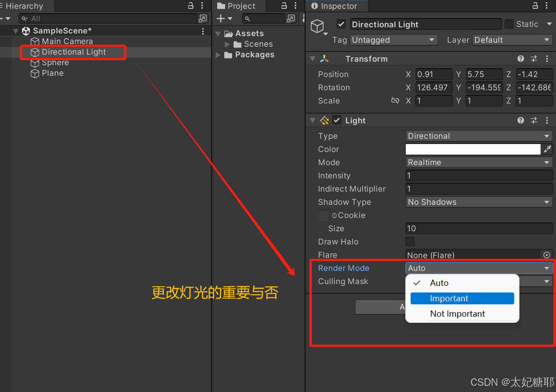This screenshot has width=556, height=392.
Task: Click the Hierarchy search field
Action: (x=108, y=18)
